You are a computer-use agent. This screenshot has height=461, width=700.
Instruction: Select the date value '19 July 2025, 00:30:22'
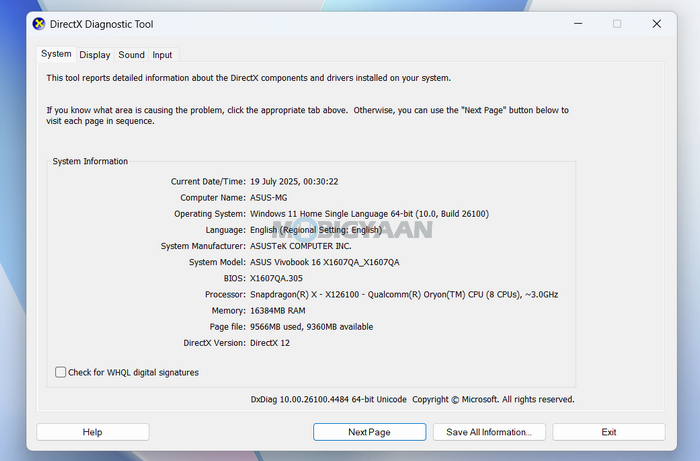pos(294,182)
